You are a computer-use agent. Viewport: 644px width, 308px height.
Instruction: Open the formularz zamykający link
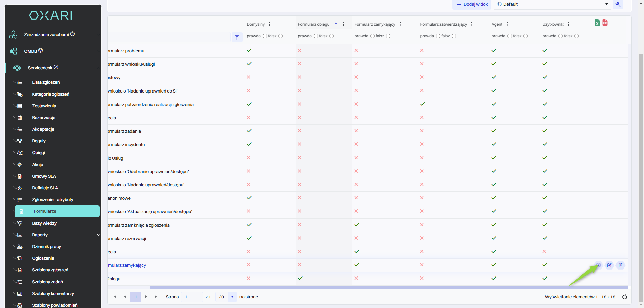[x=127, y=265]
